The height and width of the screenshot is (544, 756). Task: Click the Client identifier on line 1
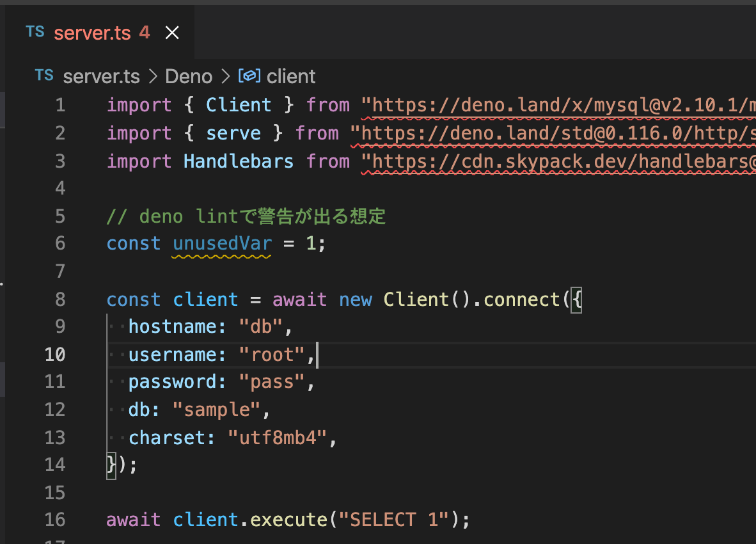click(239, 105)
